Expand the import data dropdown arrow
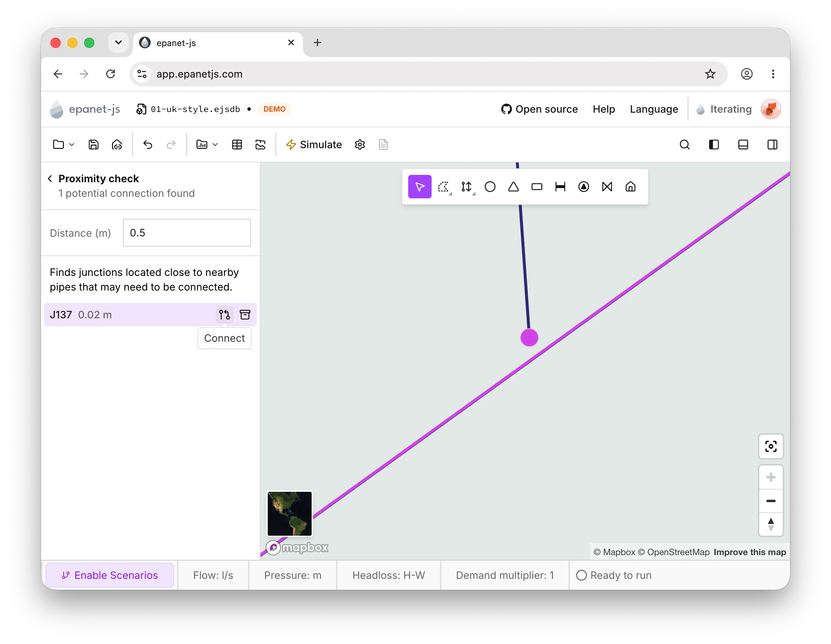This screenshot has width=831, height=644. pos(215,145)
